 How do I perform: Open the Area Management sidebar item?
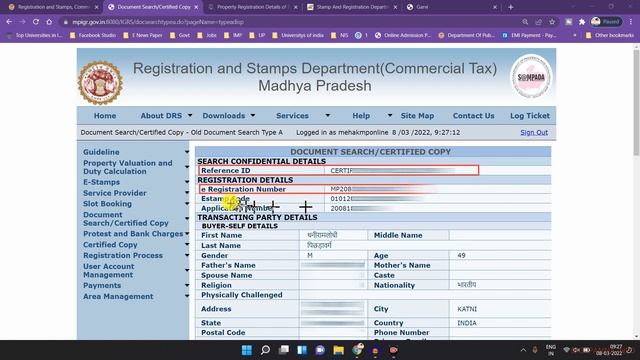(x=118, y=297)
